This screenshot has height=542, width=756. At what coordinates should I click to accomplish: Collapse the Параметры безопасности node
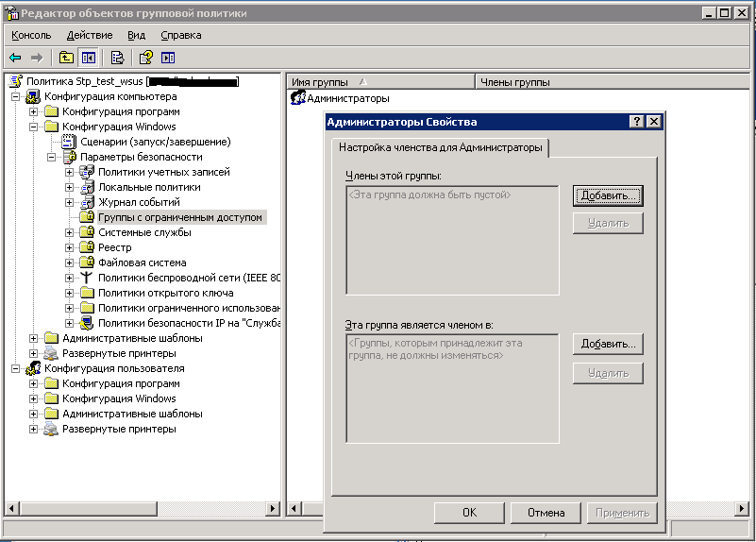[51, 157]
